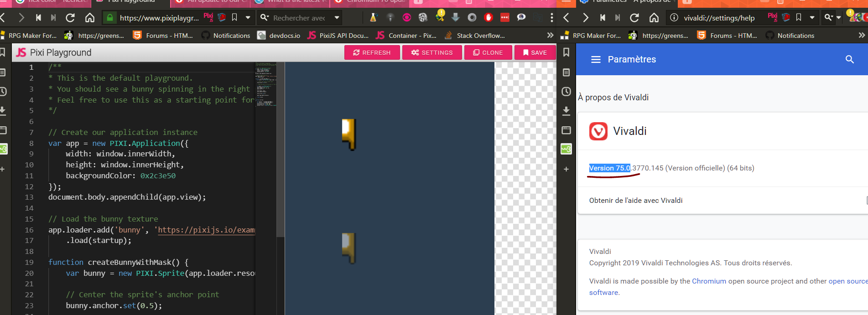CLONE the current playground
This screenshot has height=315, width=868.
tap(488, 52)
